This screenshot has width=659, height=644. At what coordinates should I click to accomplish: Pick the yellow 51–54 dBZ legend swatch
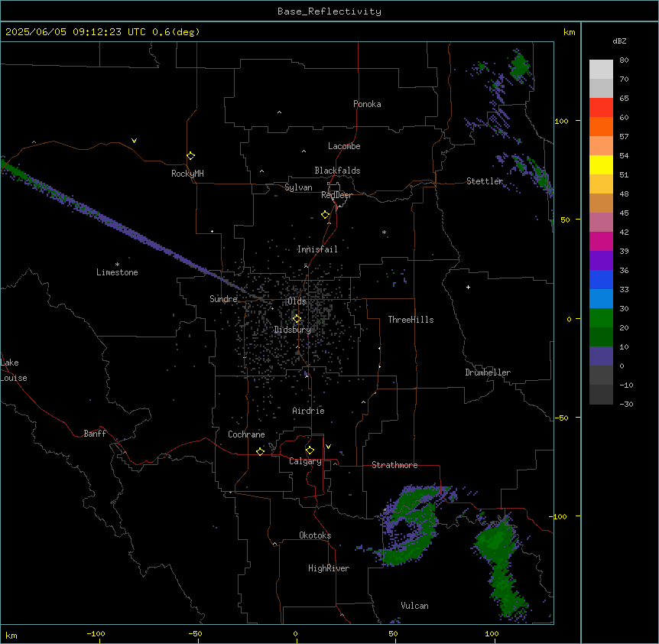point(601,164)
